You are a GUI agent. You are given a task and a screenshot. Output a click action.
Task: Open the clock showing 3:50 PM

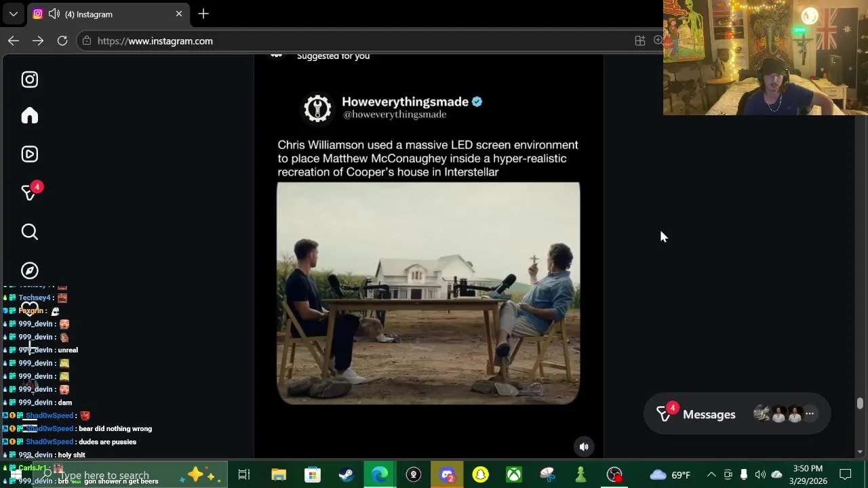tap(806, 474)
